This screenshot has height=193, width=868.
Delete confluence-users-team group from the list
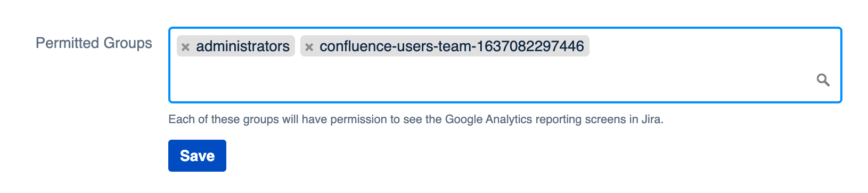coord(309,47)
